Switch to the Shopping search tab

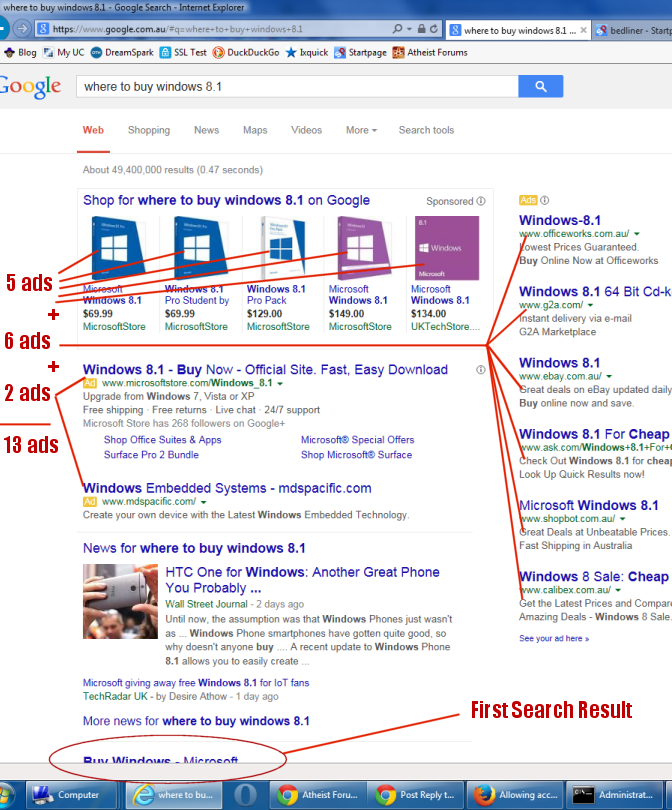pyautogui.click(x=149, y=130)
